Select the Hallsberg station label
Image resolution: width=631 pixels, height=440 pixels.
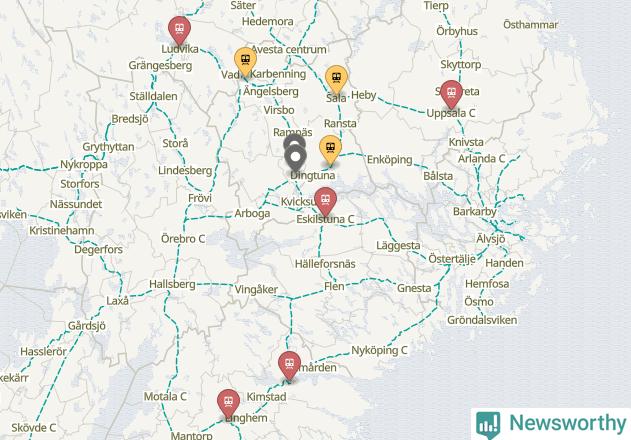(x=172, y=284)
